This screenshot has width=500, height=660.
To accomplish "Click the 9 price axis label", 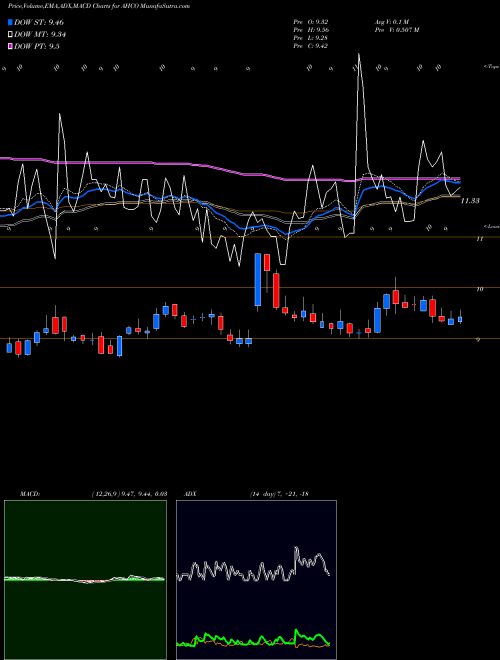I will point(478,340).
